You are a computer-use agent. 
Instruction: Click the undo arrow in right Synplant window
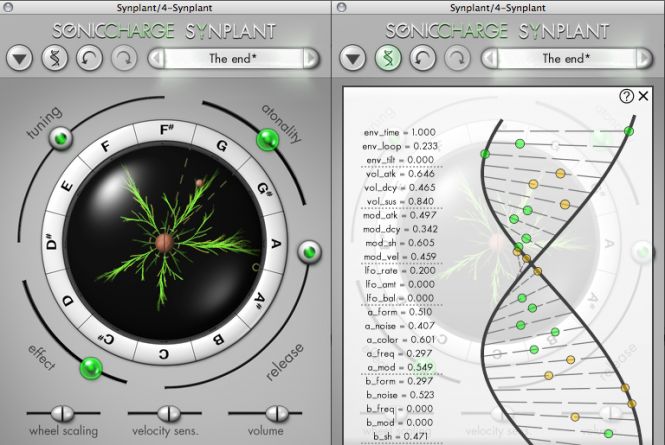(422, 58)
